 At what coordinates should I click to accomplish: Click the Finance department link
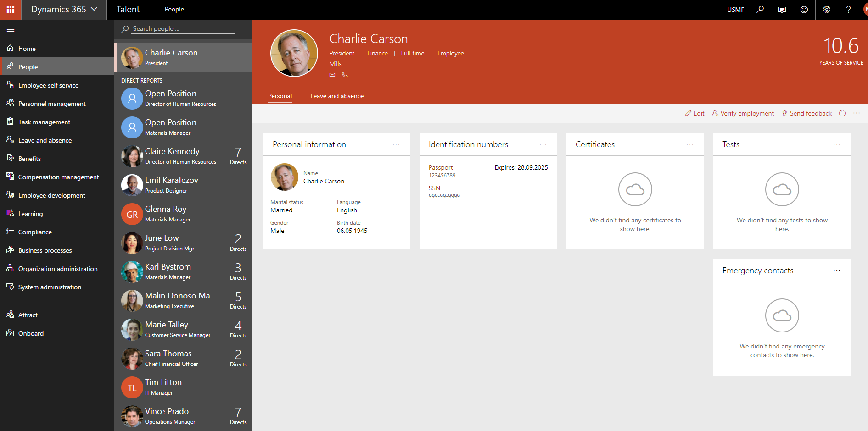pyautogui.click(x=377, y=53)
